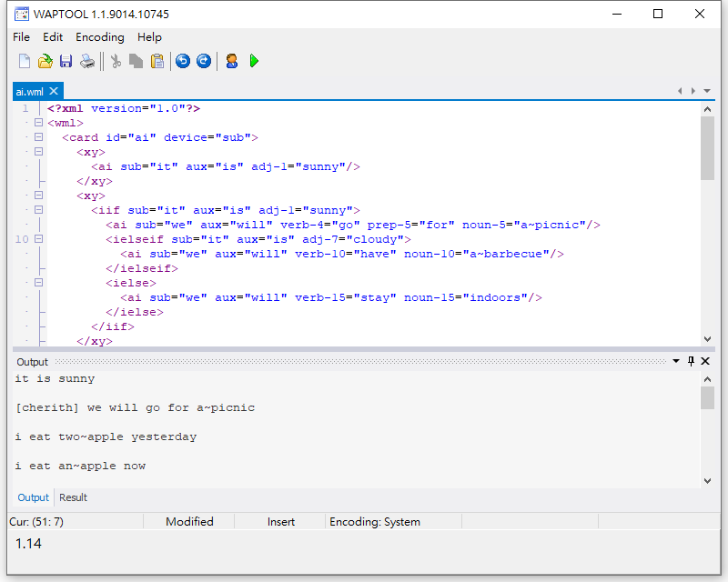Run the script with the green play icon
The height and width of the screenshot is (582, 728).
(254, 61)
